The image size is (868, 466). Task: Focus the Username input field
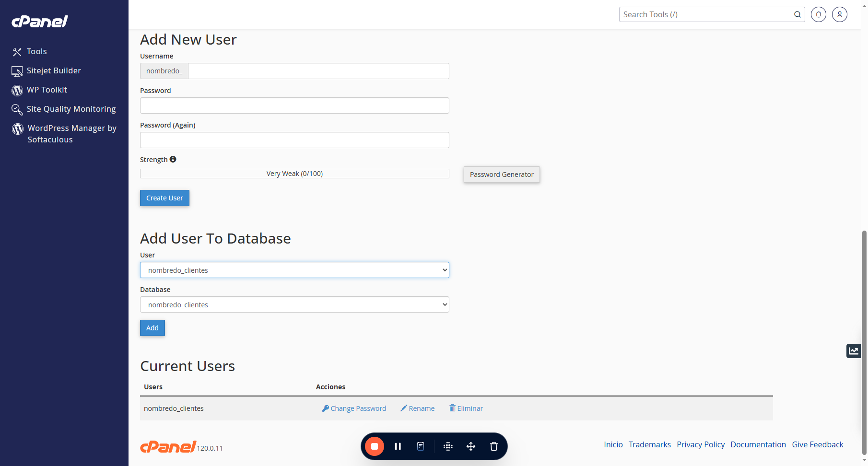318,71
